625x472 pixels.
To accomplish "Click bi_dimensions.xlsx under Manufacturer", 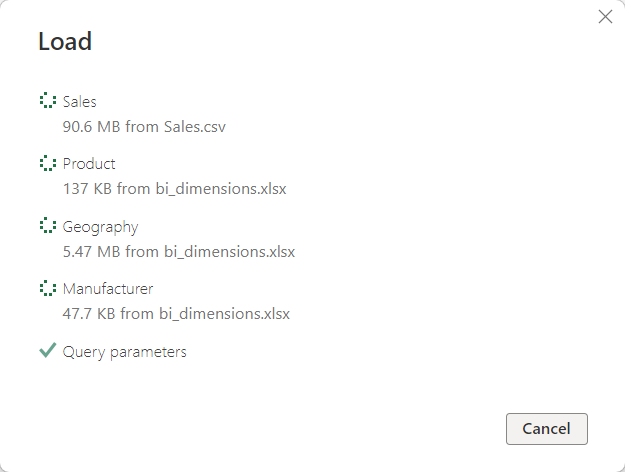I will click(224, 314).
